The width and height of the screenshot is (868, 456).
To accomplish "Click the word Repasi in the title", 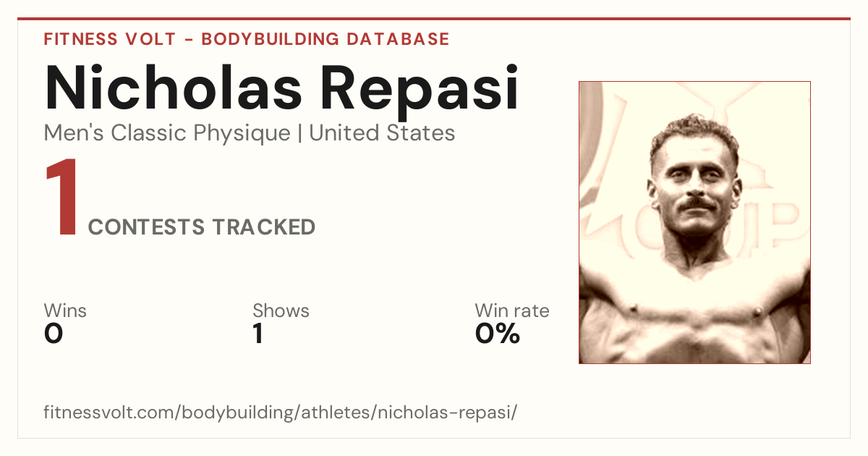I will [x=420, y=88].
